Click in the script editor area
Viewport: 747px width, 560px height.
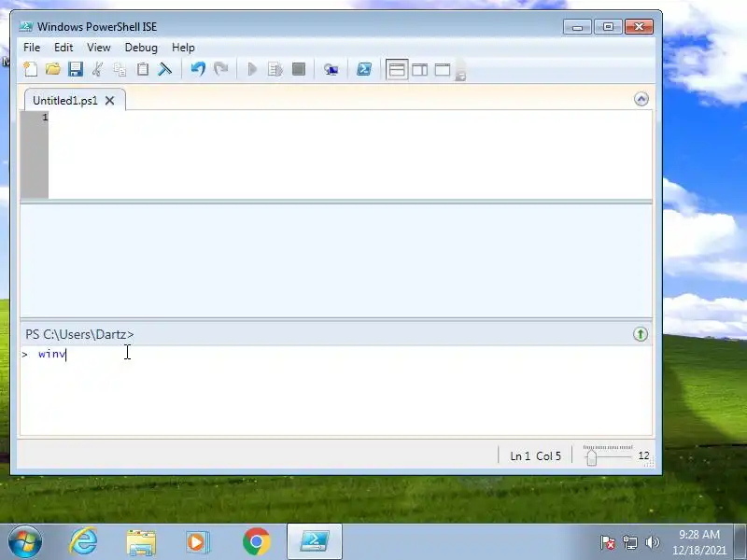coord(349,154)
